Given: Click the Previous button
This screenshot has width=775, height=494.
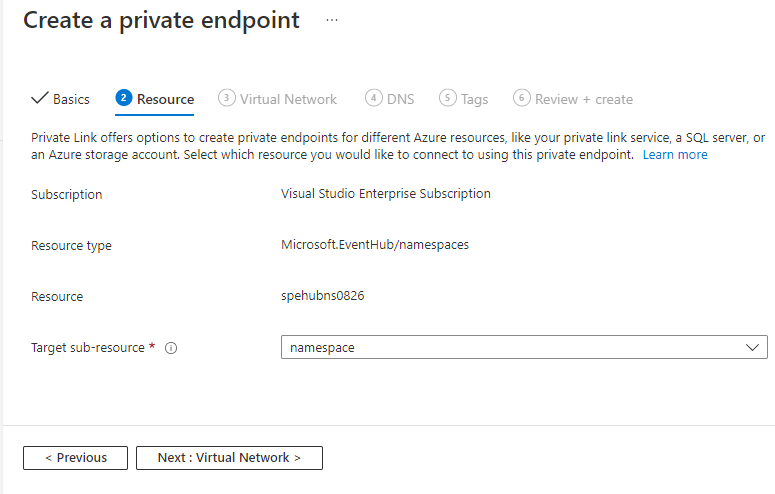Looking at the screenshot, I should [75, 457].
